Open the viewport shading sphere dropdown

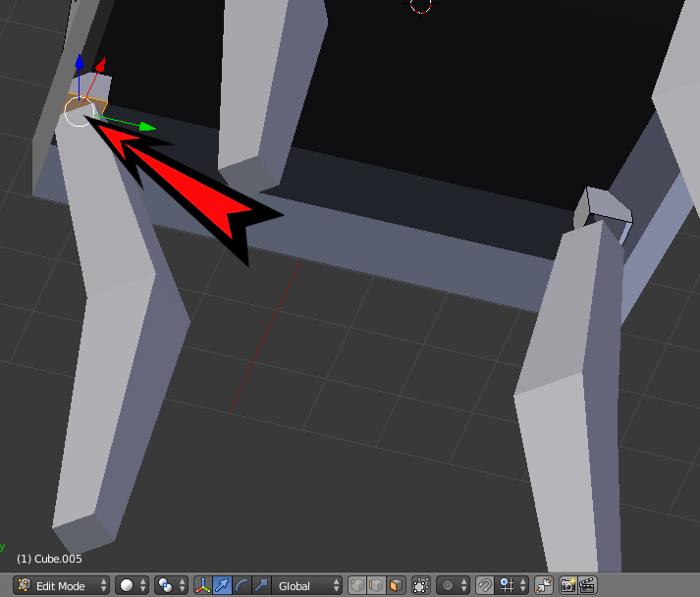click(x=133, y=585)
